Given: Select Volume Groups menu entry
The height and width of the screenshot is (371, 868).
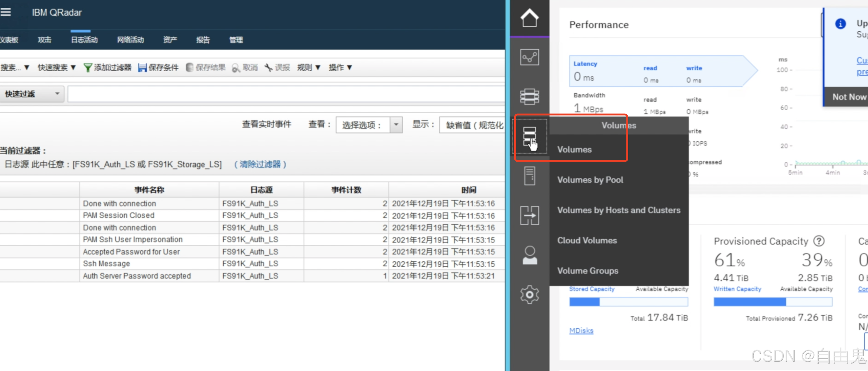Looking at the screenshot, I should pyautogui.click(x=588, y=271).
